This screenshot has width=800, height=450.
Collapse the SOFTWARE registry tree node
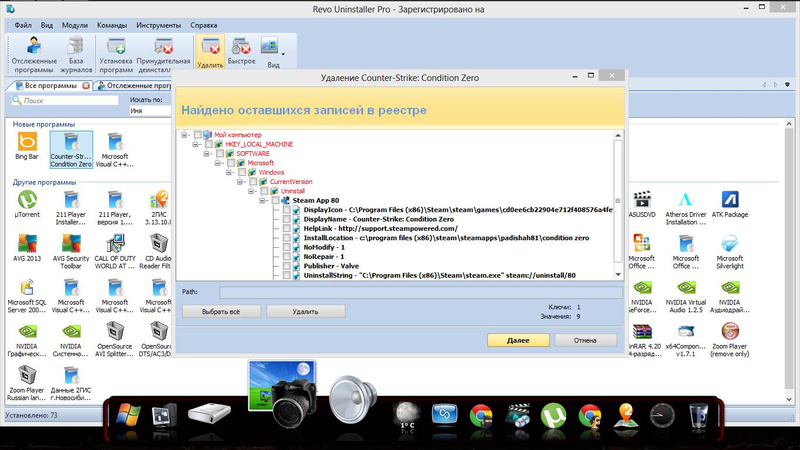point(208,153)
